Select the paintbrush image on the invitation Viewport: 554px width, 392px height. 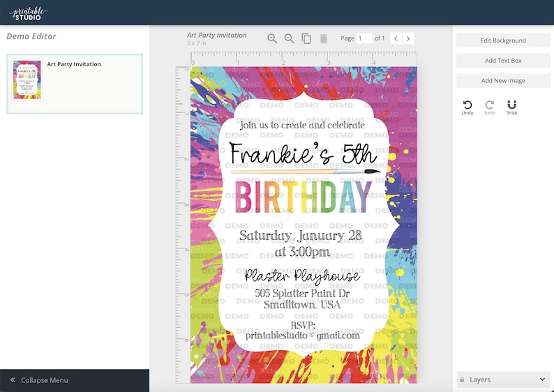pyautogui.click(x=306, y=172)
